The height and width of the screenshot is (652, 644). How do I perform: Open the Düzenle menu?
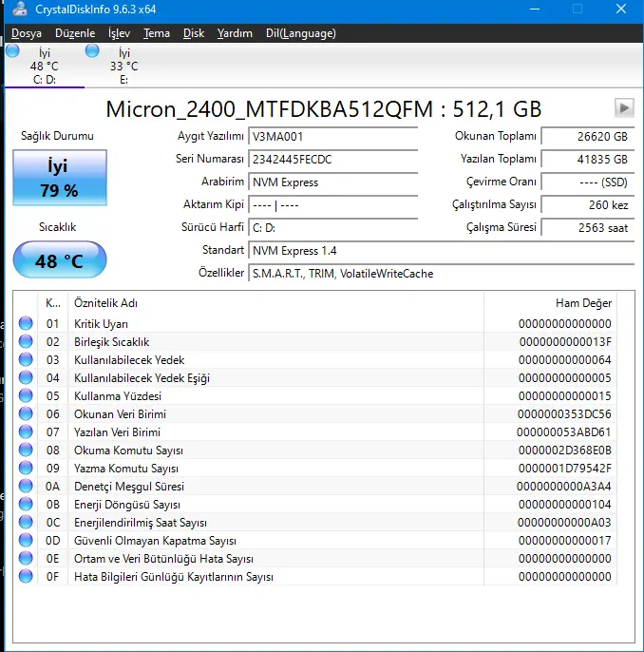(75, 33)
